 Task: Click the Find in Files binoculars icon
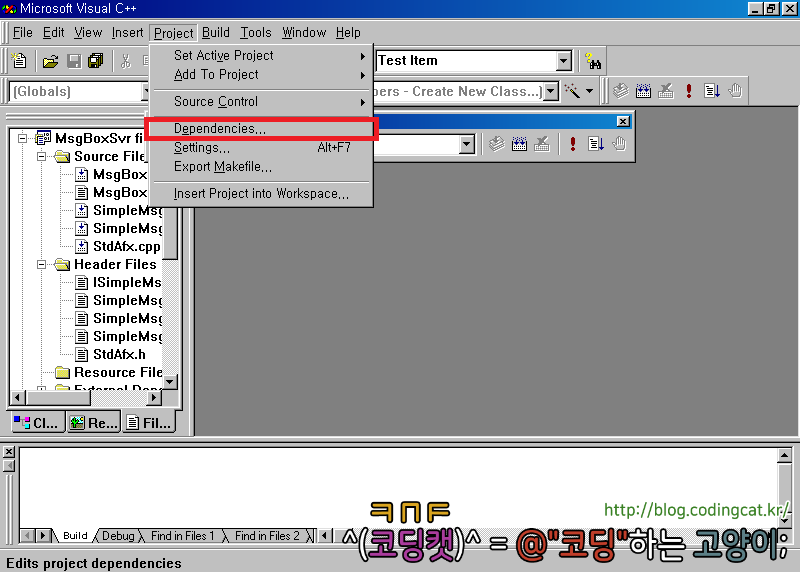pos(593,61)
